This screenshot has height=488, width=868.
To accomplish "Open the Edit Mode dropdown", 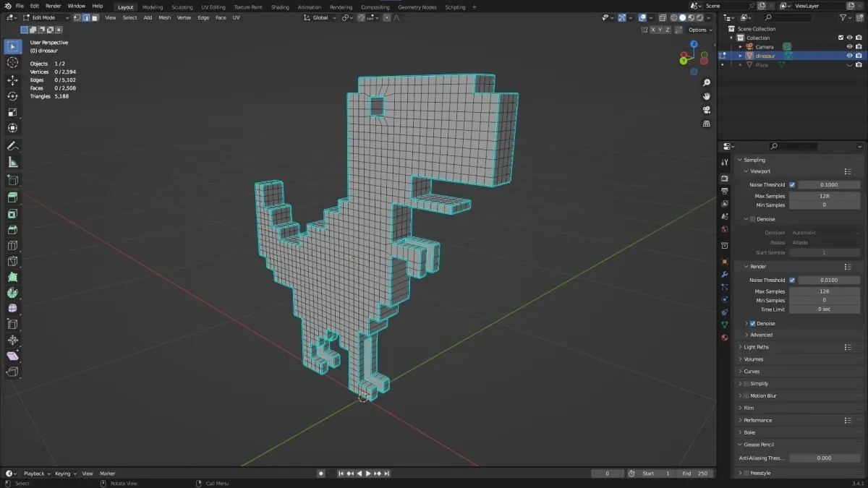I will pos(46,17).
